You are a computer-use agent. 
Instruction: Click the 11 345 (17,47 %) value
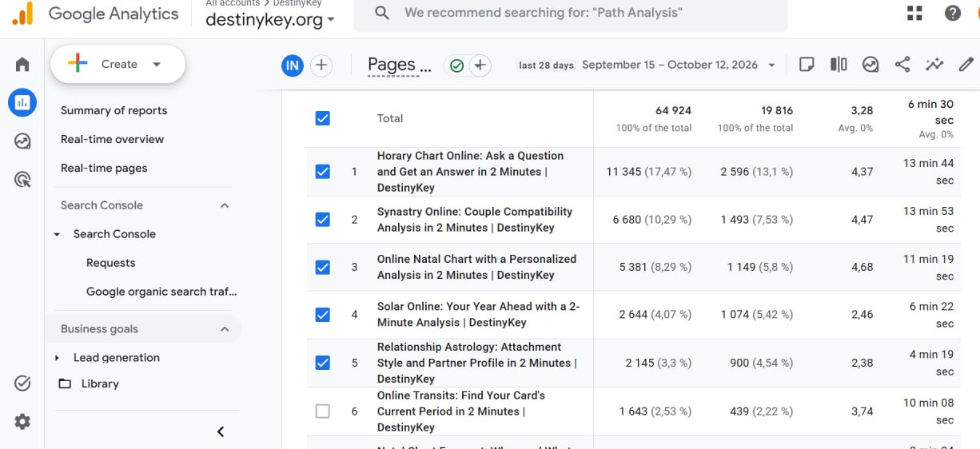pyautogui.click(x=649, y=172)
